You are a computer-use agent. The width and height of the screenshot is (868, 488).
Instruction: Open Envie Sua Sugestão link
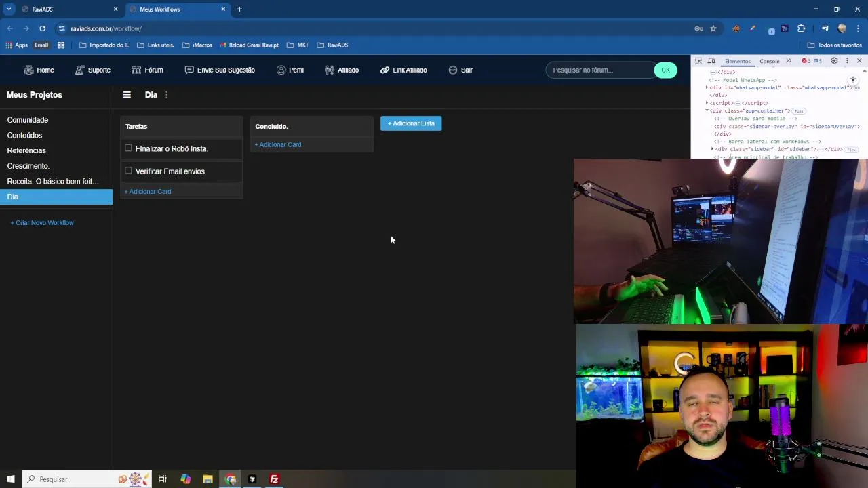[220, 70]
